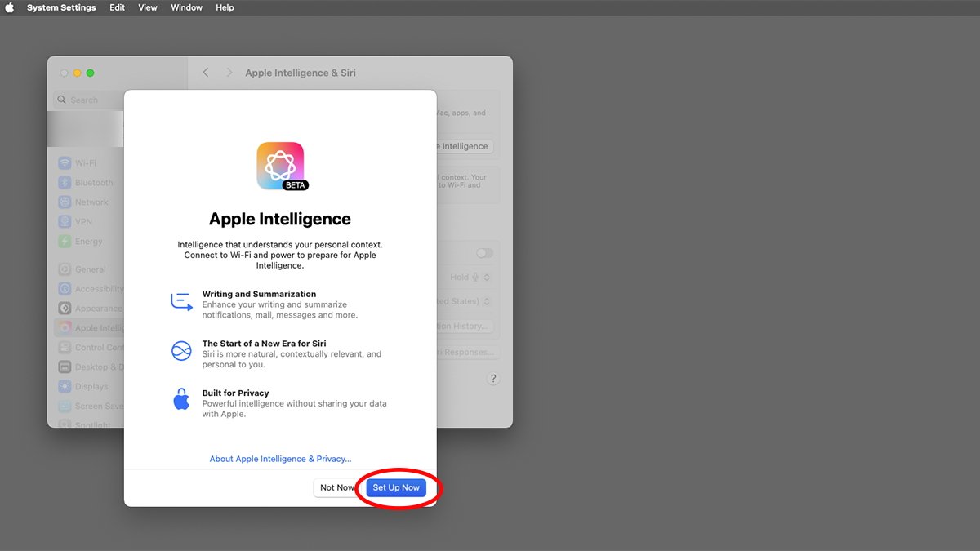Select the Displays icon in sidebar
Viewport: 980px width, 551px height.
[65, 386]
